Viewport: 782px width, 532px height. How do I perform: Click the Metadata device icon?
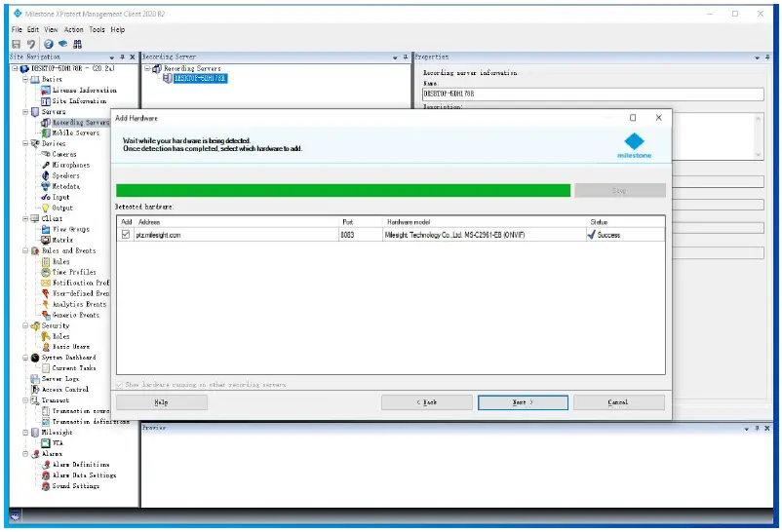46,186
